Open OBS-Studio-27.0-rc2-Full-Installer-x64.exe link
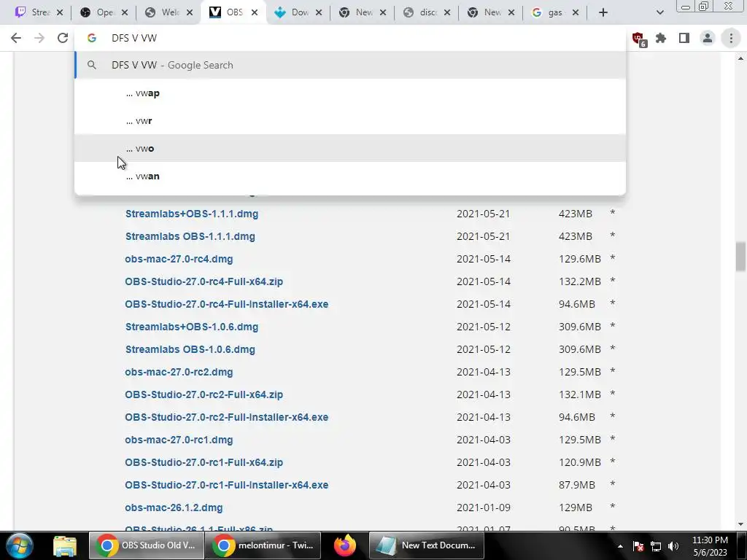Screen dimensions: 747x560 click(x=226, y=417)
